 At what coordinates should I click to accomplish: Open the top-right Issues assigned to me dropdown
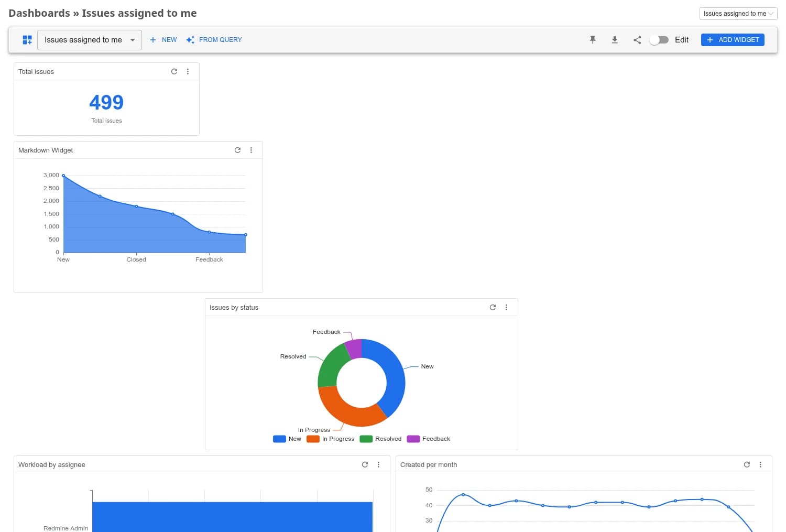point(738,14)
